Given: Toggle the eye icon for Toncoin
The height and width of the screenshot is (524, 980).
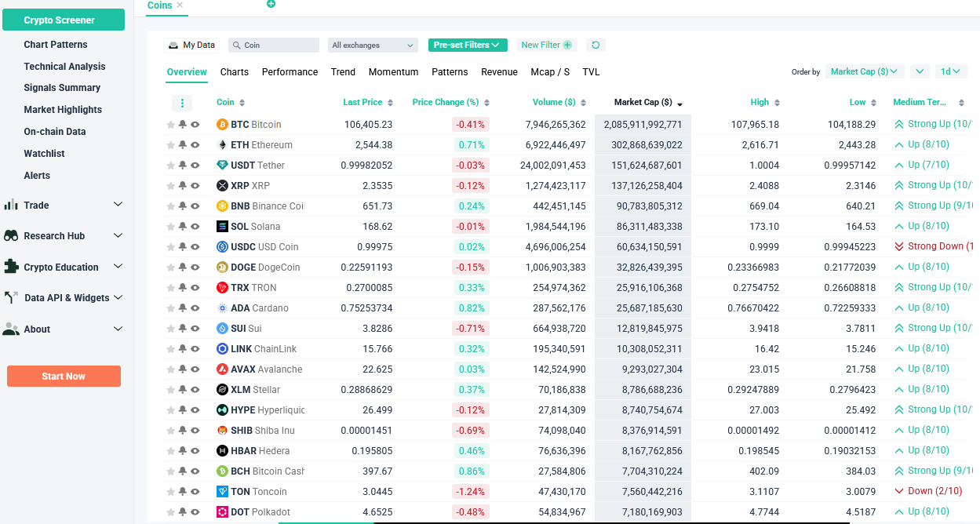Looking at the screenshot, I should (x=195, y=492).
